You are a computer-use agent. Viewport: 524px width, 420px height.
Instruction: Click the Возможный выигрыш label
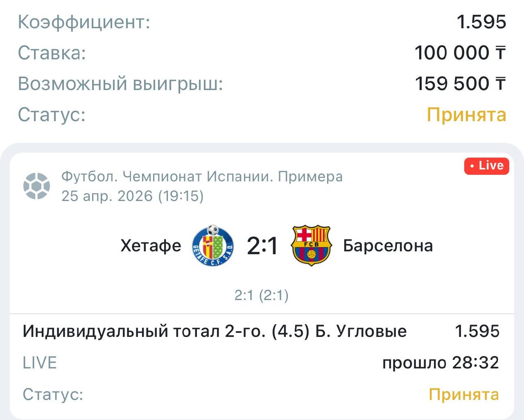pyautogui.click(x=120, y=84)
